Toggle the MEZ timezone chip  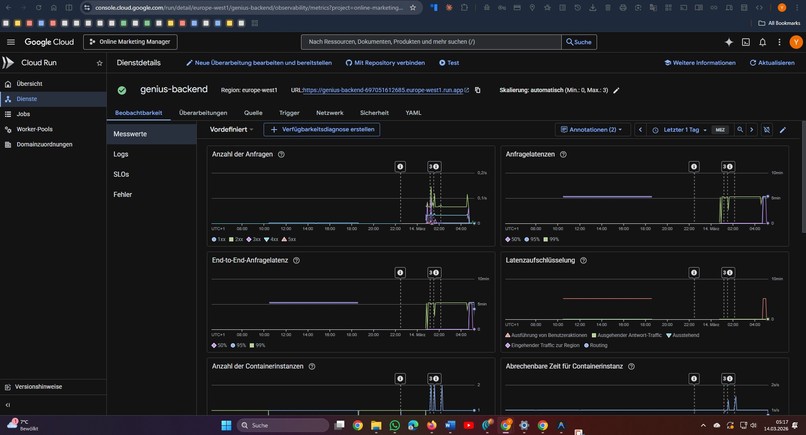[x=720, y=130]
